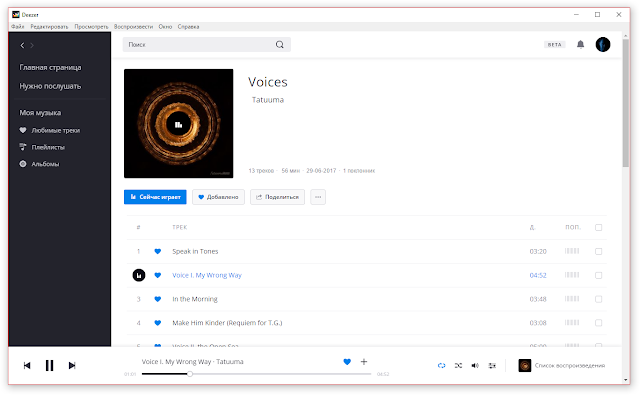Check the select-all tracks checkbox in header
The image size is (640, 395).
click(x=598, y=227)
